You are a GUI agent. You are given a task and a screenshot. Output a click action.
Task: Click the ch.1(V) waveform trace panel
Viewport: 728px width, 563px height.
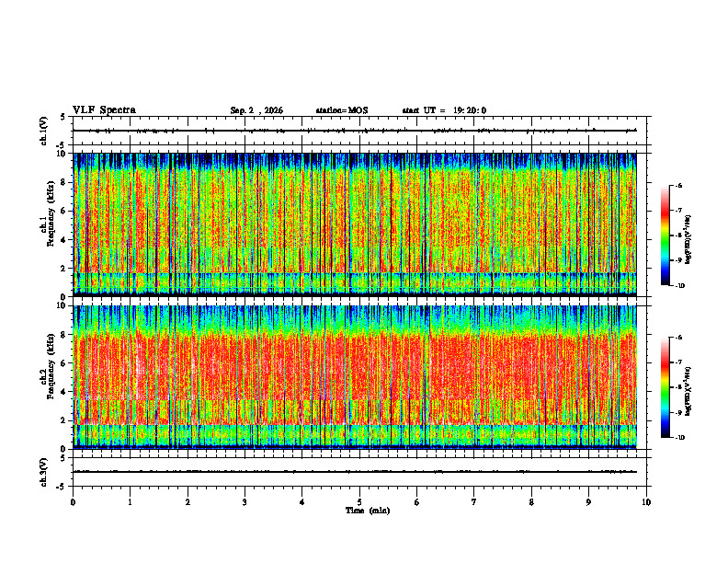(359, 131)
